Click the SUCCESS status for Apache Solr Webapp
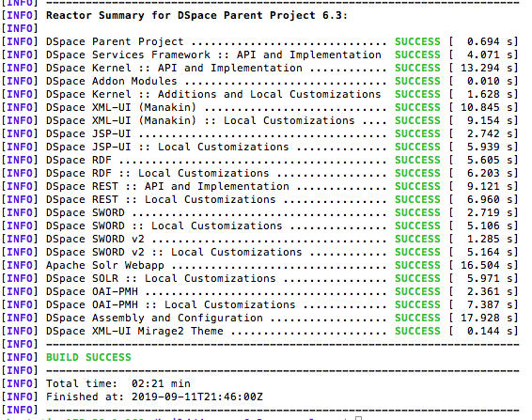 pos(417,265)
